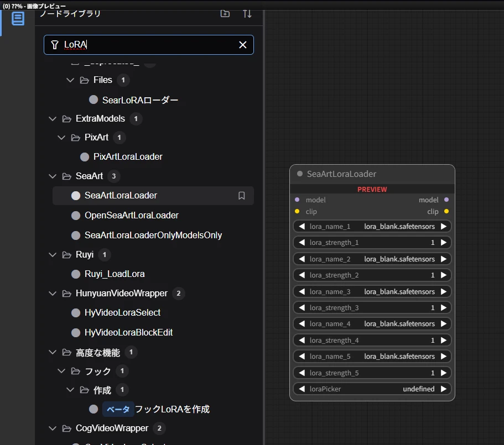Viewport: 504px width, 445px height.
Task: Click the clip output connector dot on node
Action: (446, 212)
